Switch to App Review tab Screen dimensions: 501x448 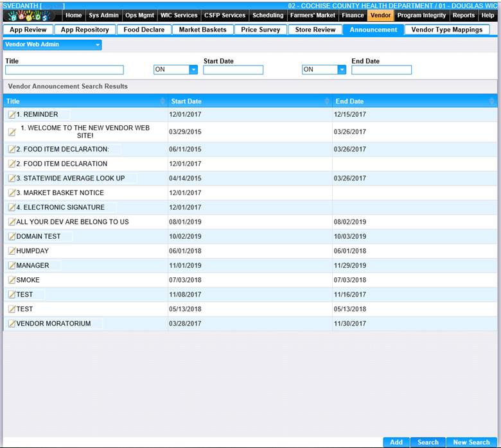click(x=28, y=30)
